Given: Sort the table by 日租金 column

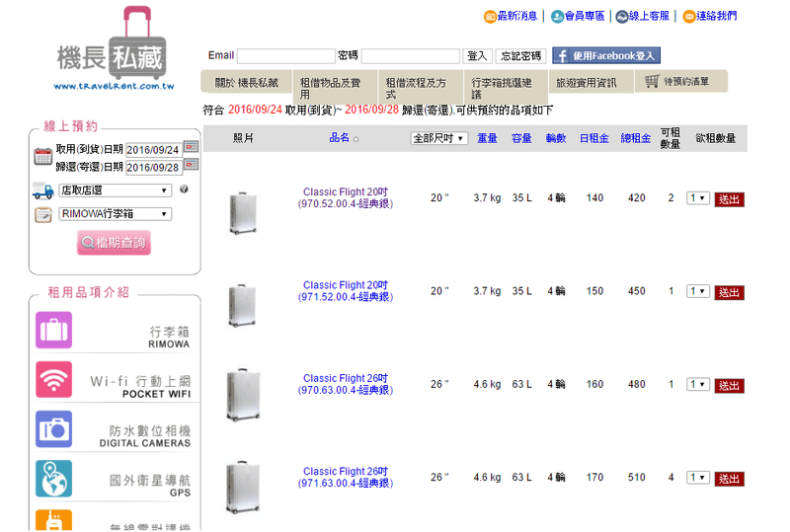Looking at the screenshot, I should pos(594,138).
